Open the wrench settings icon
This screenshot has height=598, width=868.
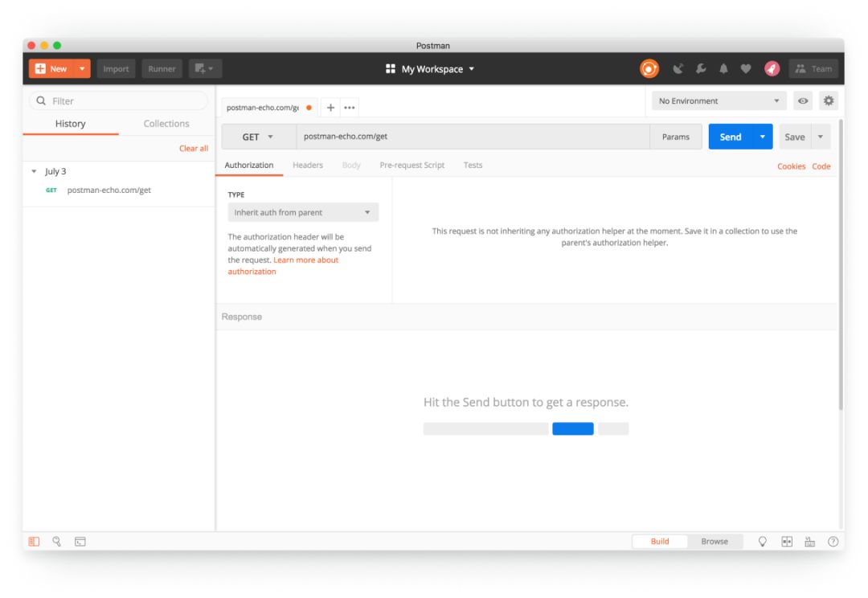(701, 68)
